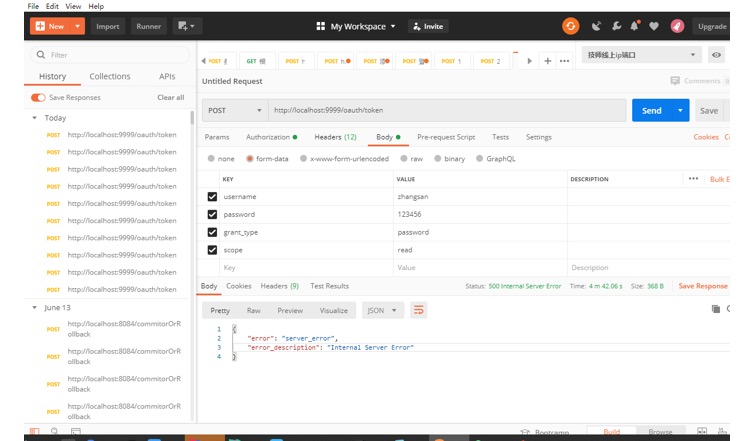The height and width of the screenshot is (441, 754).
Task: Switch to the APIs sidebar tab
Action: pos(167,76)
